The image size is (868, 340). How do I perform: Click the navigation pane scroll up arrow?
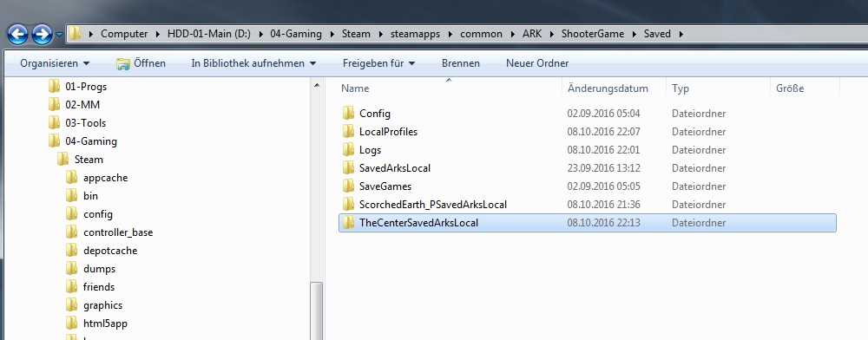(317, 86)
